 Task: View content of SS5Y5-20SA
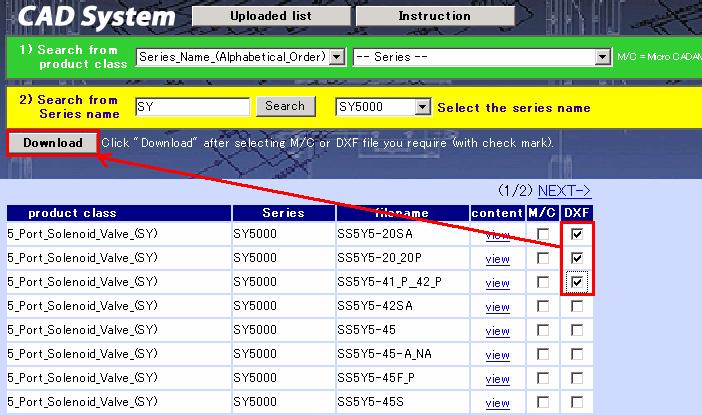coord(497,235)
